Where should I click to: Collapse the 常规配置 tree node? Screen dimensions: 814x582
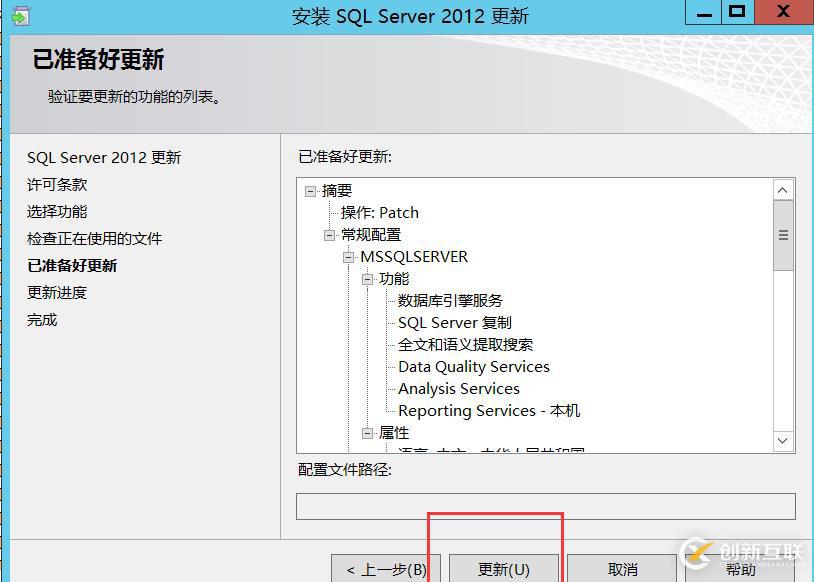[329, 234]
